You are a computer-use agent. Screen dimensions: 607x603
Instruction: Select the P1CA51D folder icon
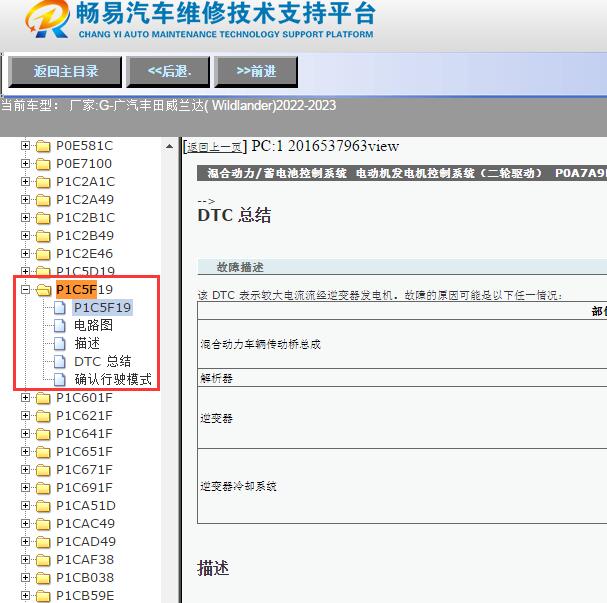point(43,506)
